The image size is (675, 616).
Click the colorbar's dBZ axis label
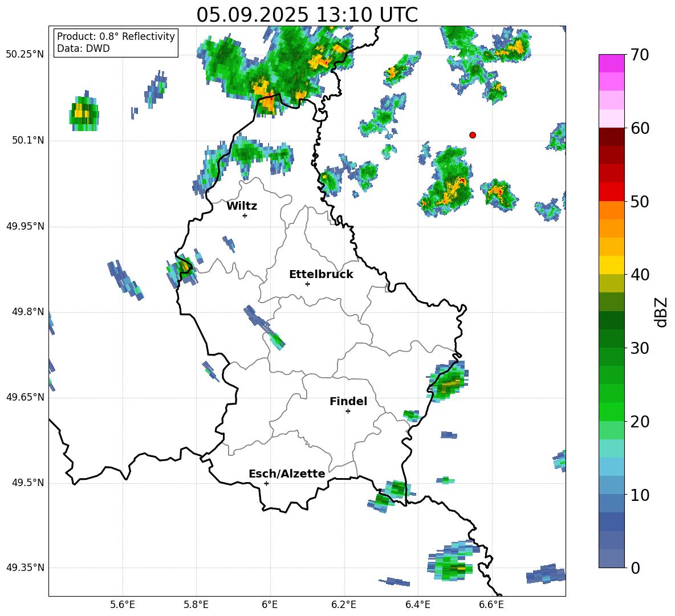pyautogui.click(x=661, y=312)
